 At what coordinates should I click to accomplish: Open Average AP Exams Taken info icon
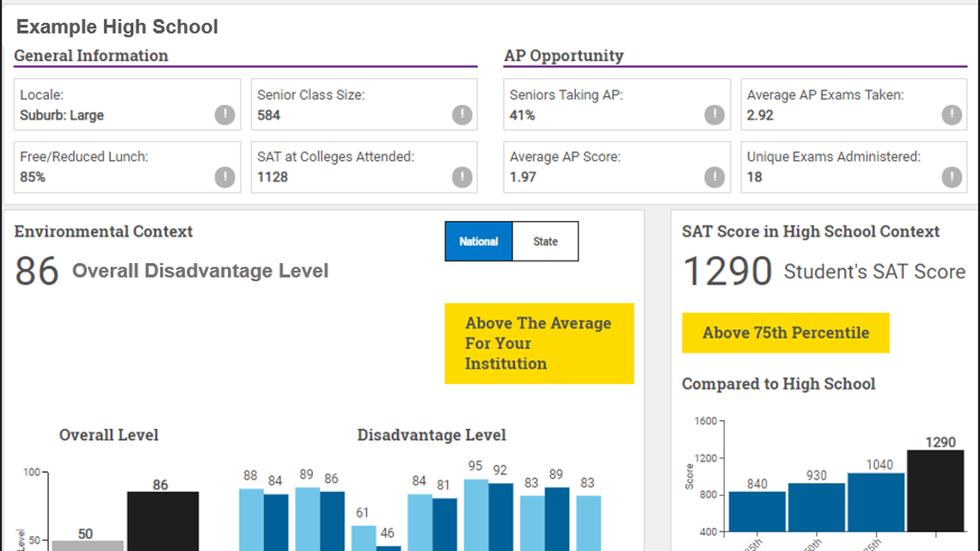pos(952,115)
